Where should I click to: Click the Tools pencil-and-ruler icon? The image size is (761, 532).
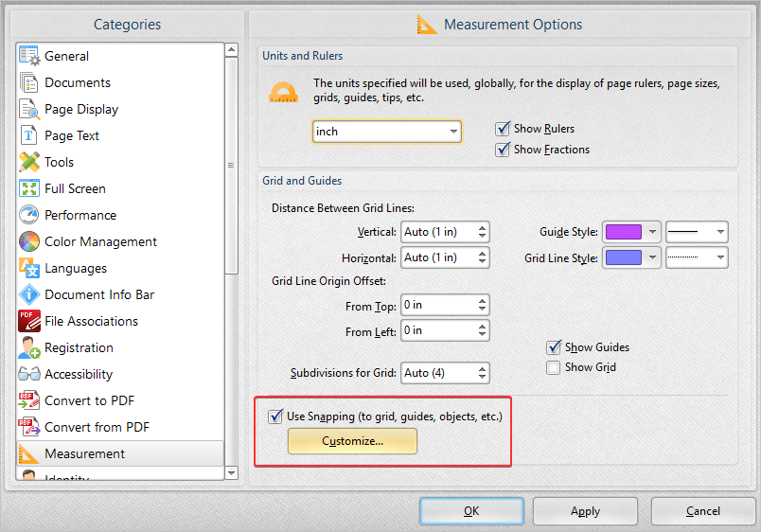pos(29,162)
